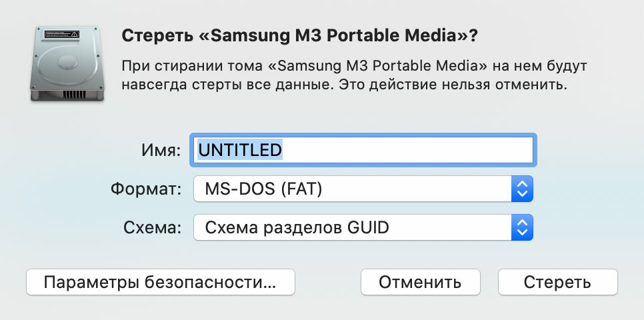Click the data erasure warning description text
Screen dimensions: 644x320
[355, 75]
